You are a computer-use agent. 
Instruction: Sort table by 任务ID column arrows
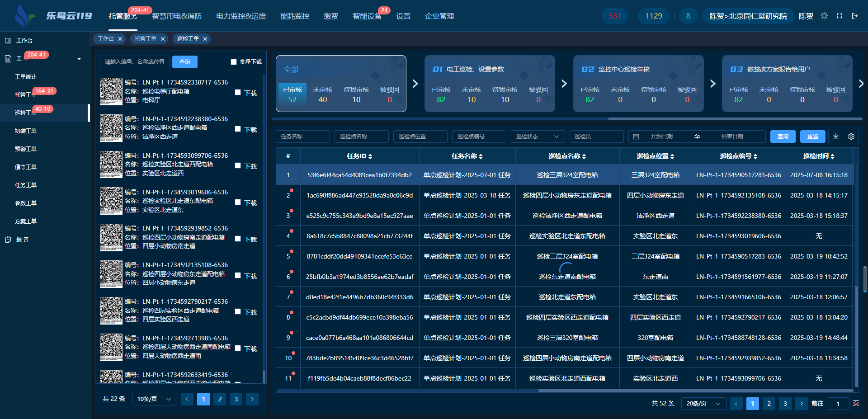(370, 156)
